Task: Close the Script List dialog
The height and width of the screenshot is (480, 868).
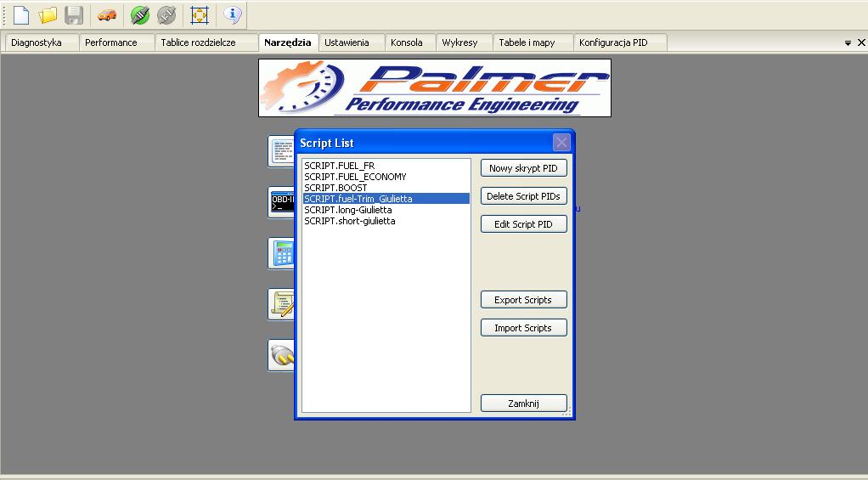Action: 561,143
